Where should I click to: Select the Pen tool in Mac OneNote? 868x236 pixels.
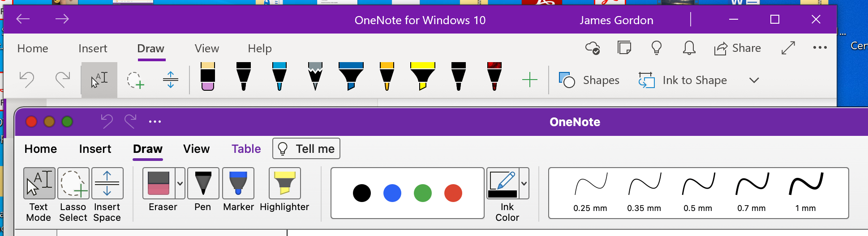(203, 183)
